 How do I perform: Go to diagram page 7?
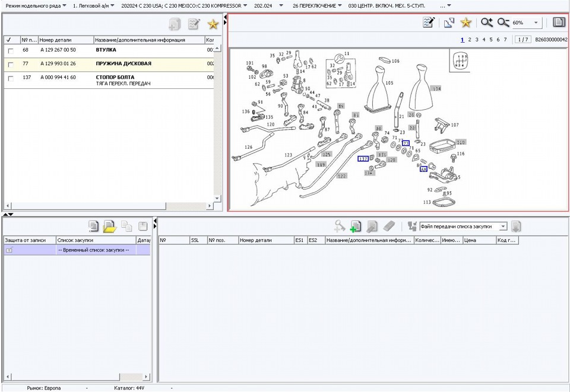click(x=505, y=40)
